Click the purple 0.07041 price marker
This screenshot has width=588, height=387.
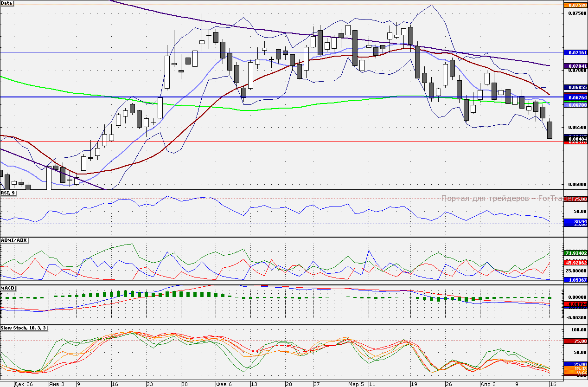pos(575,66)
